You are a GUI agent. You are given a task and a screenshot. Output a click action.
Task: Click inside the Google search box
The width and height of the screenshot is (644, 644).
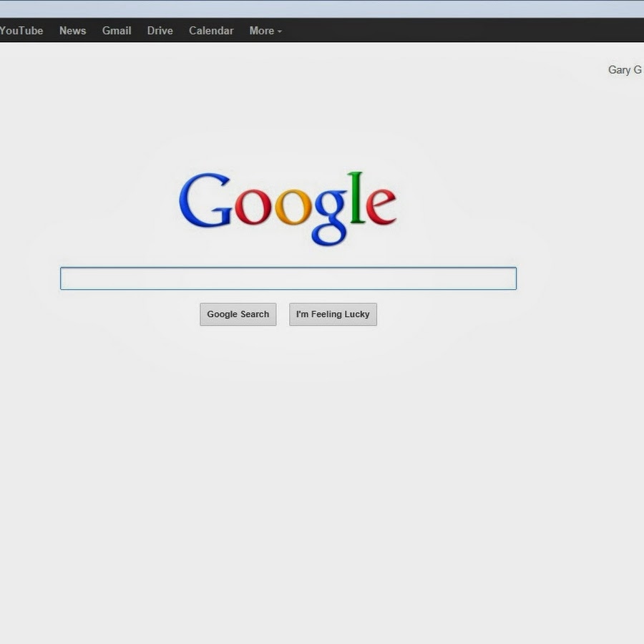point(288,278)
